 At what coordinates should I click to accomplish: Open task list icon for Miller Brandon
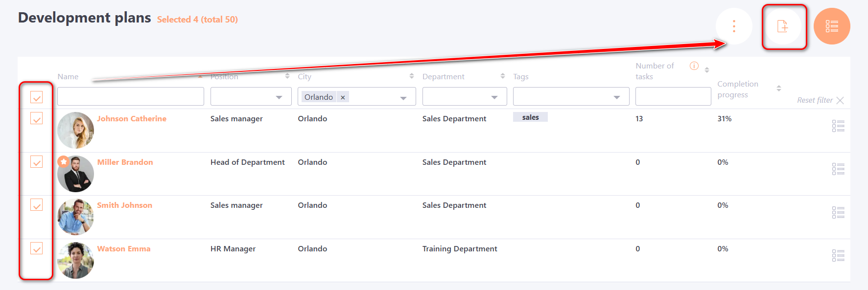838,169
